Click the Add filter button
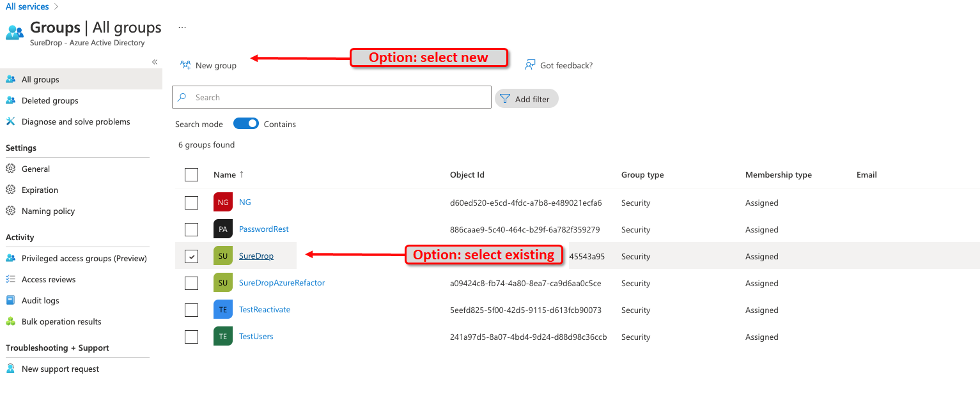The width and height of the screenshot is (980, 412). (527, 99)
